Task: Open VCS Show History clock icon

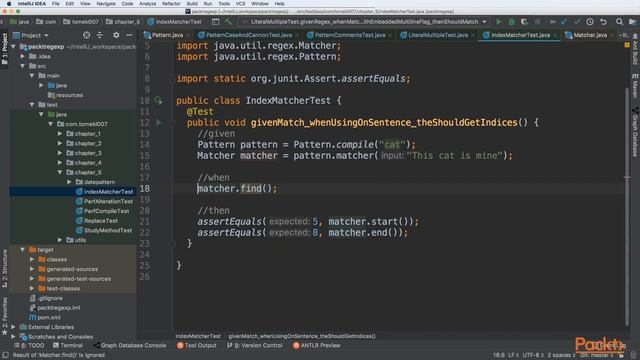Action: [x=590, y=22]
